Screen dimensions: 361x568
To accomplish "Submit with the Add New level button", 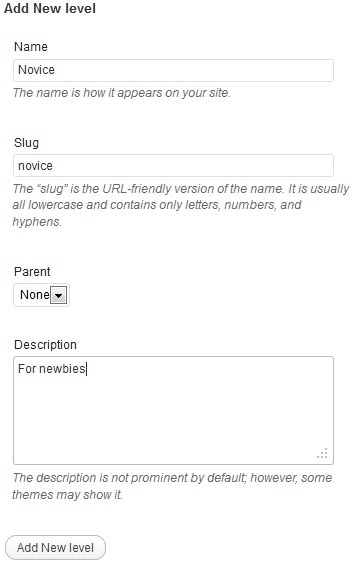I will tap(55, 547).
